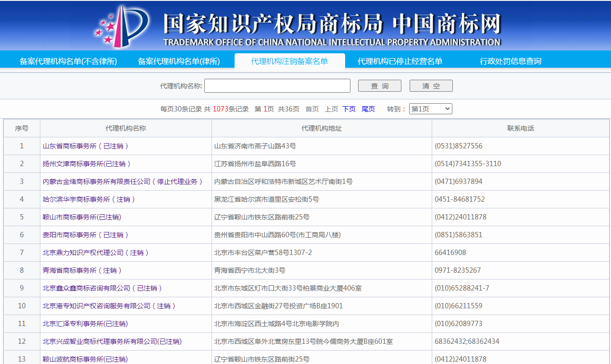
Task: Open the 转到 page selector dropdown
Action: [x=431, y=109]
